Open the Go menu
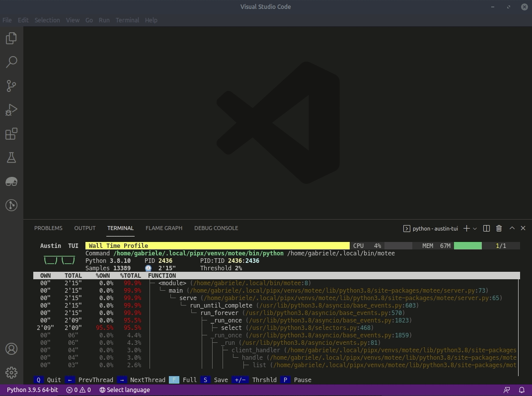Screen dimensions: 532x396 click(x=89, y=20)
